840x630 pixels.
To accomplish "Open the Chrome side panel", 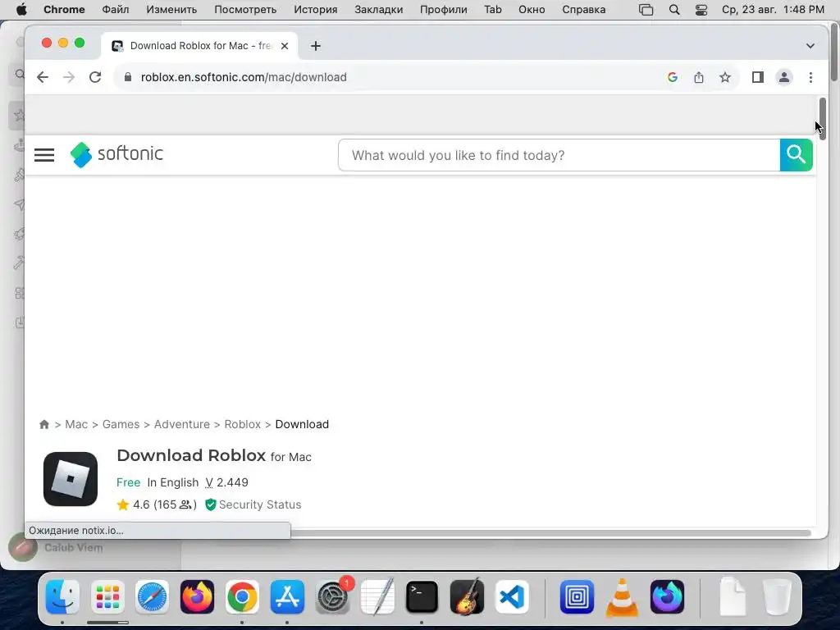I will pyautogui.click(x=757, y=77).
